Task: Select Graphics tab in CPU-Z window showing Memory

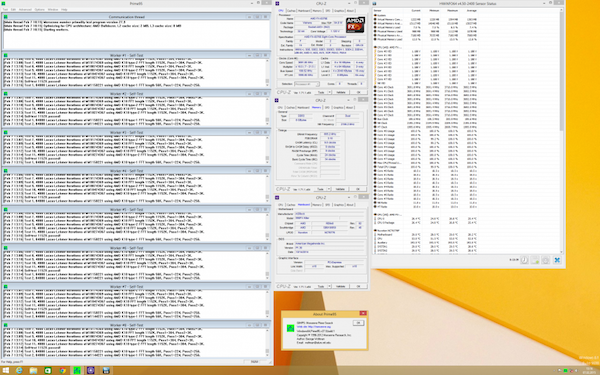Action: coord(339,108)
